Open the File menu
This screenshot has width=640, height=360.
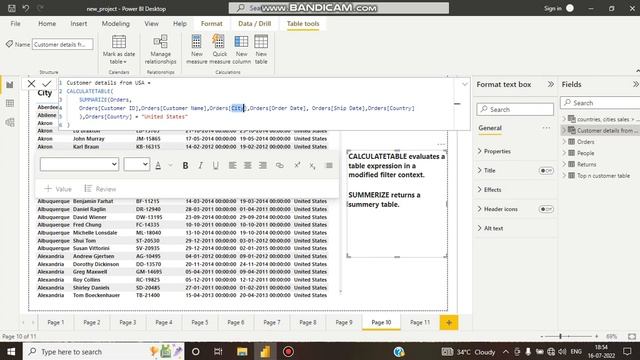[x=16, y=24]
